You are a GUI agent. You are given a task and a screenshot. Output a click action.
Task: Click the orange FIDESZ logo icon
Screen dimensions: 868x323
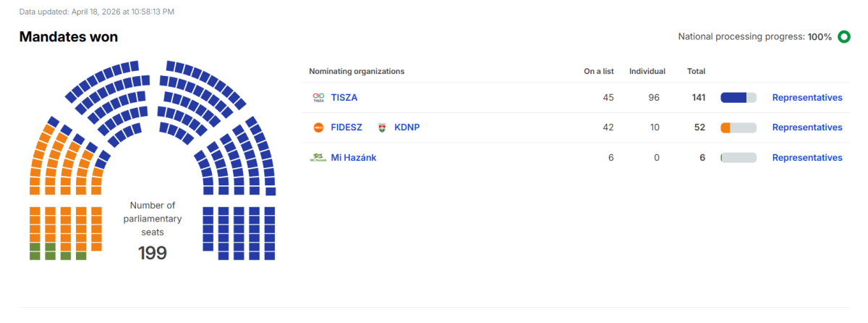click(318, 127)
